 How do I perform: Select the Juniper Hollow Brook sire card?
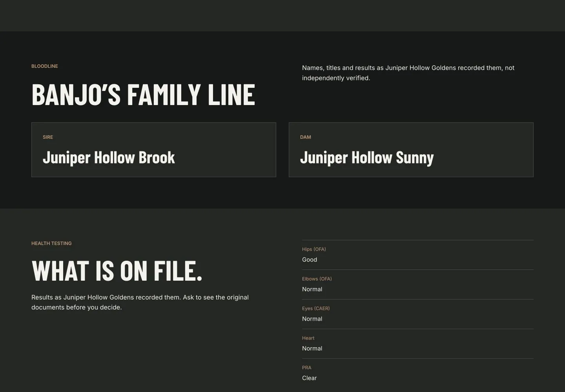[x=154, y=150]
